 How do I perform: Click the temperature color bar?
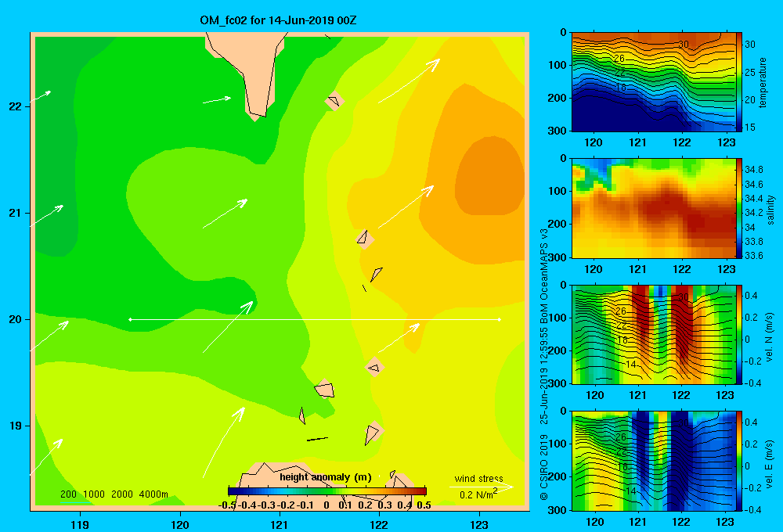pos(738,82)
